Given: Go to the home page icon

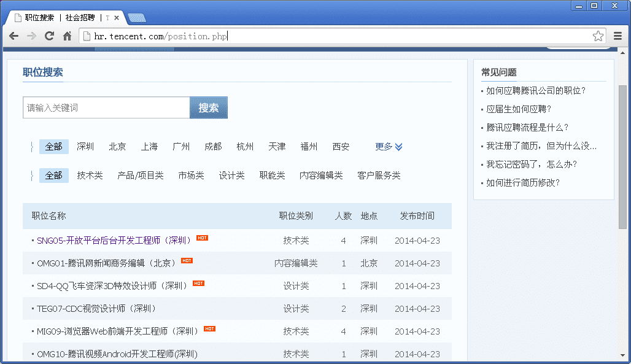Looking at the screenshot, I should point(67,36).
